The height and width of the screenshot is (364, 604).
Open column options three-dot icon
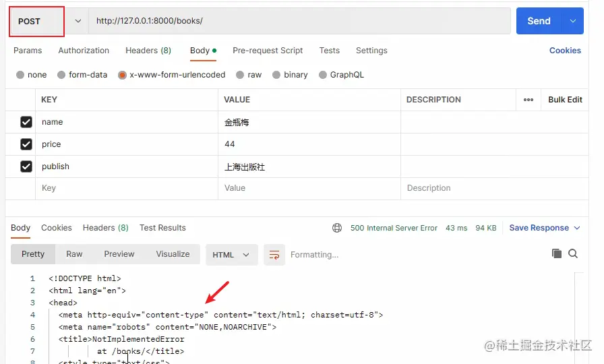(528, 100)
